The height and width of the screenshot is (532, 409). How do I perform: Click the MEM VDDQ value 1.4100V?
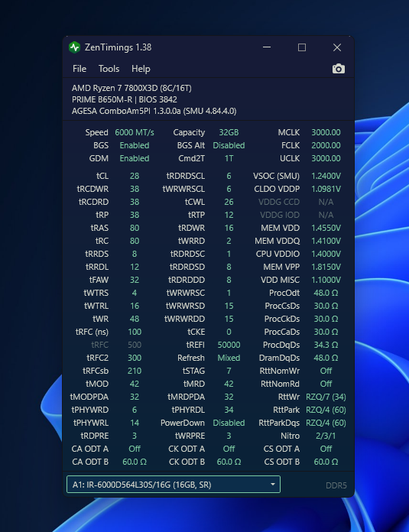click(326, 241)
